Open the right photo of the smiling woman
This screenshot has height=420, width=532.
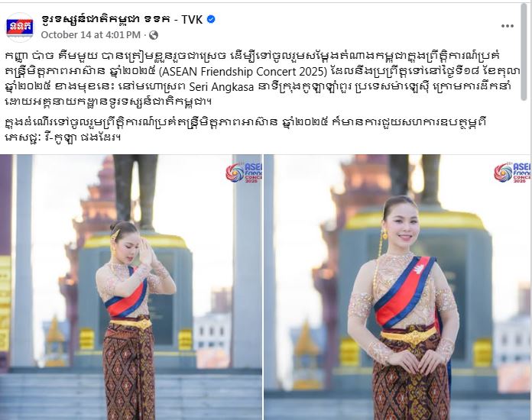pos(398,287)
